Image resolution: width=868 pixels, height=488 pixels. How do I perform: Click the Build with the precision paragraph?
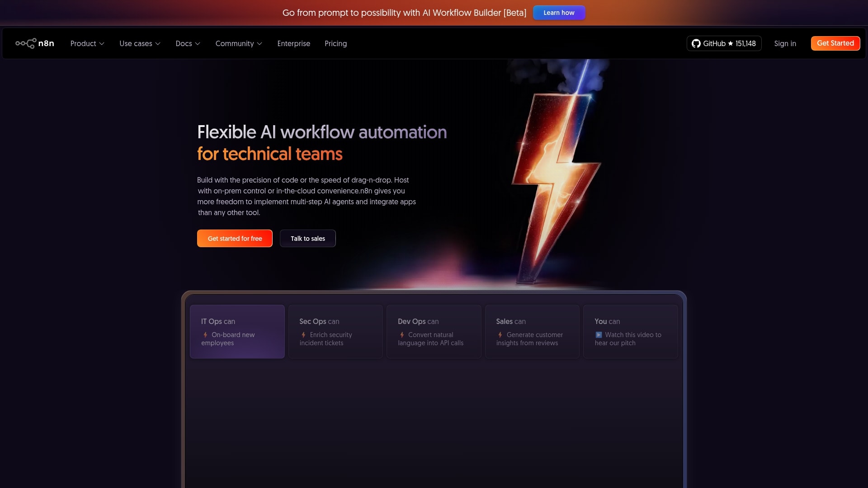(x=307, y=196)
